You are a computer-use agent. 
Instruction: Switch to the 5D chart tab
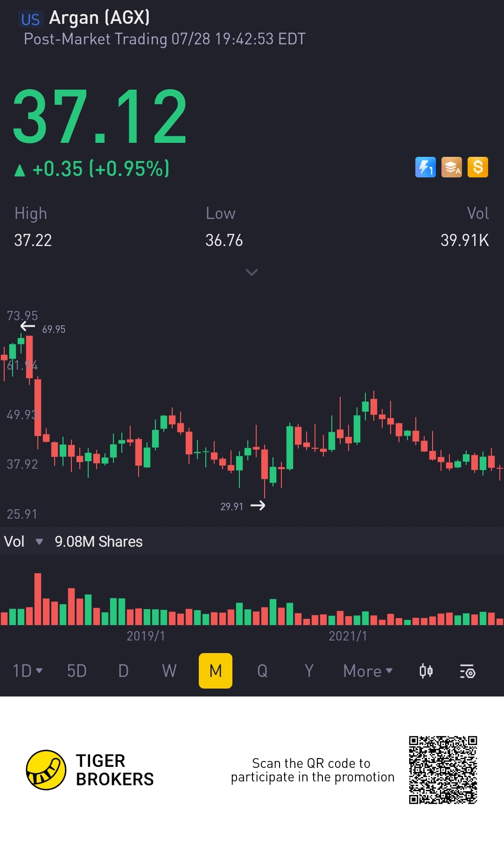[x=77, y=671]
